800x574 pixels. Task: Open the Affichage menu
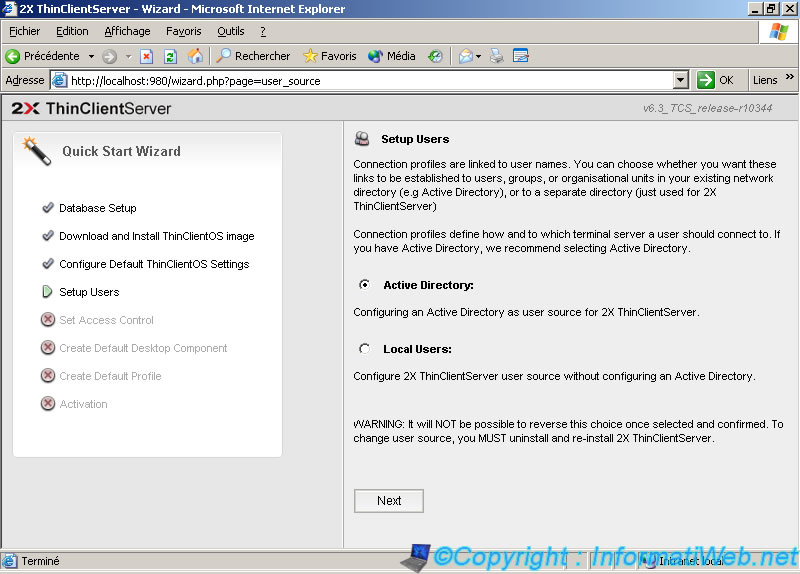(127, 32)
